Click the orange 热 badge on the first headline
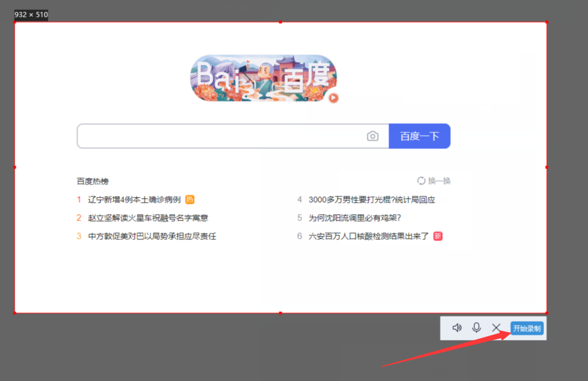588x381 pixels. [x=190, y=200]
